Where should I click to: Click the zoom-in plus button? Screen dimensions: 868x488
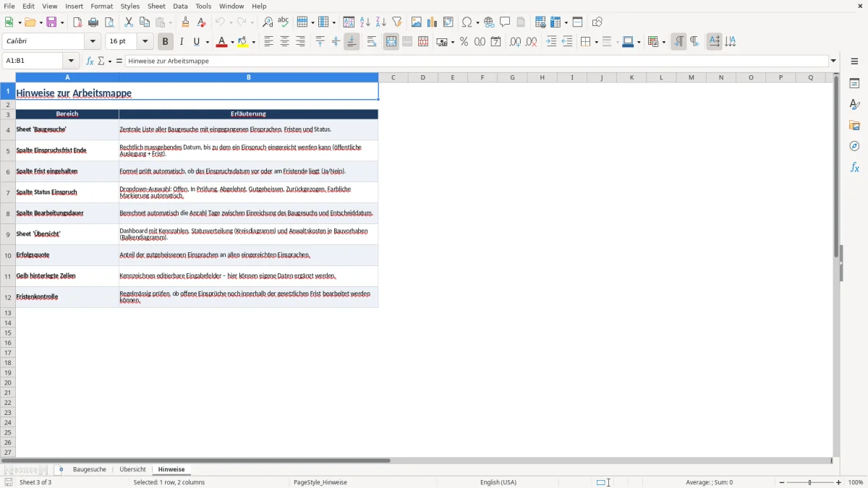click(839, 482)
